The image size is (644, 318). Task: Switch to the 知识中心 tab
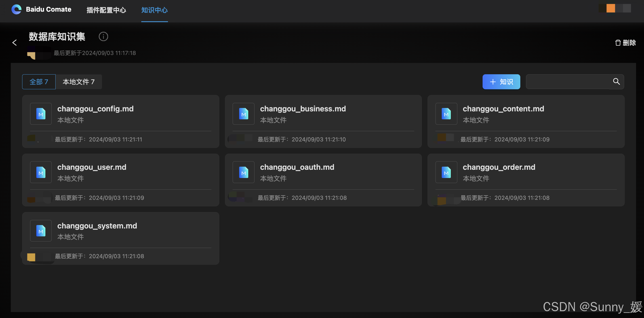coord(154,10)
